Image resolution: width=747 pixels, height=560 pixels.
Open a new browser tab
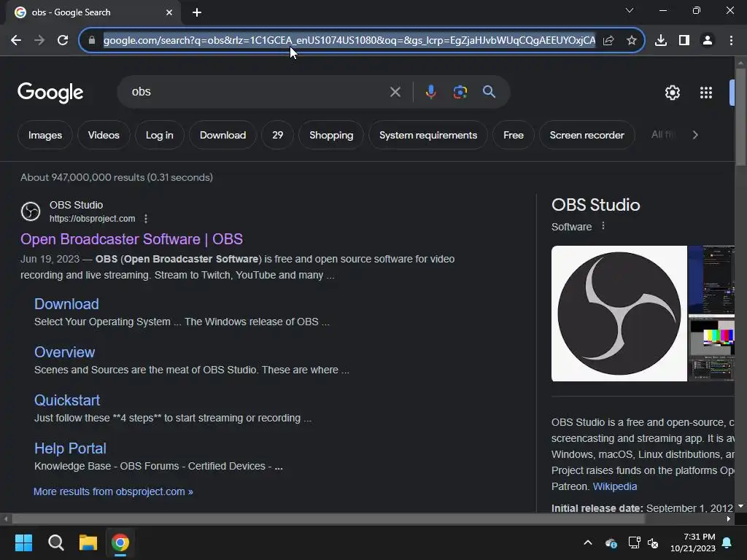197,12
